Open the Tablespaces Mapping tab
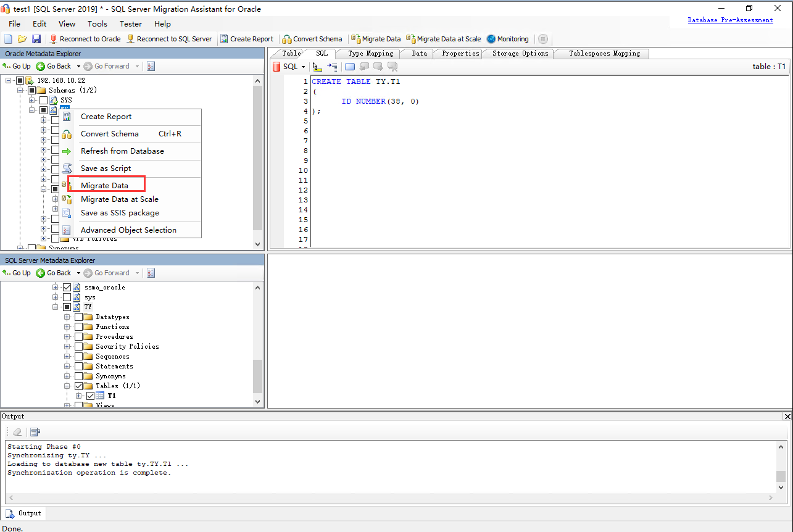Image resolution: width=793 pixels, height=532 pixels. (x=604, y=54)
